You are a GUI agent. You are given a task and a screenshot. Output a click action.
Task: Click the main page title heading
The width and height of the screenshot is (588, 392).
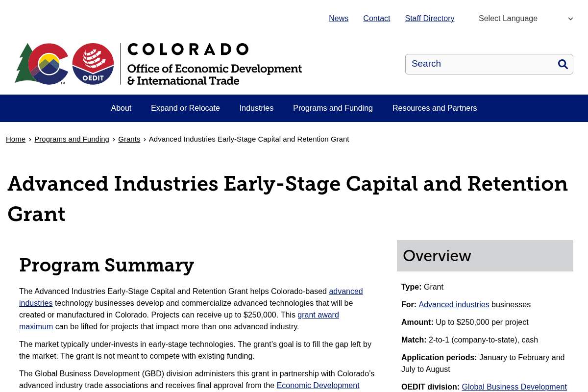click(x=288, y=199)
